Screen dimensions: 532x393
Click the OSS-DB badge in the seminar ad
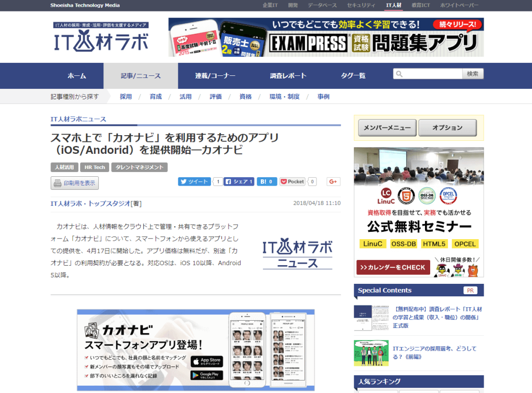click(427, 196)
